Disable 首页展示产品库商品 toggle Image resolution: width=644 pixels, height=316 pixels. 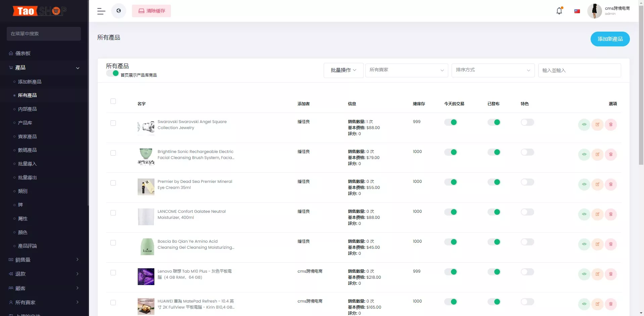[x=112, y=73]
